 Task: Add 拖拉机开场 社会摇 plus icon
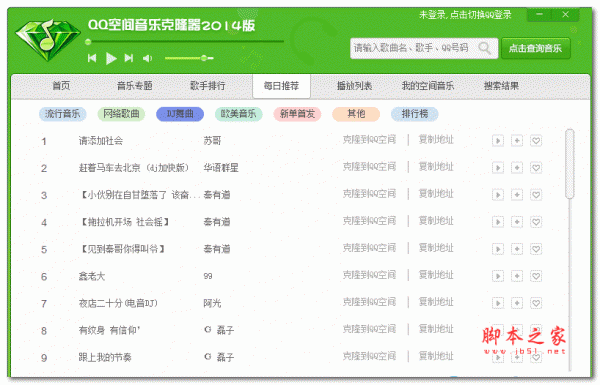517,222
